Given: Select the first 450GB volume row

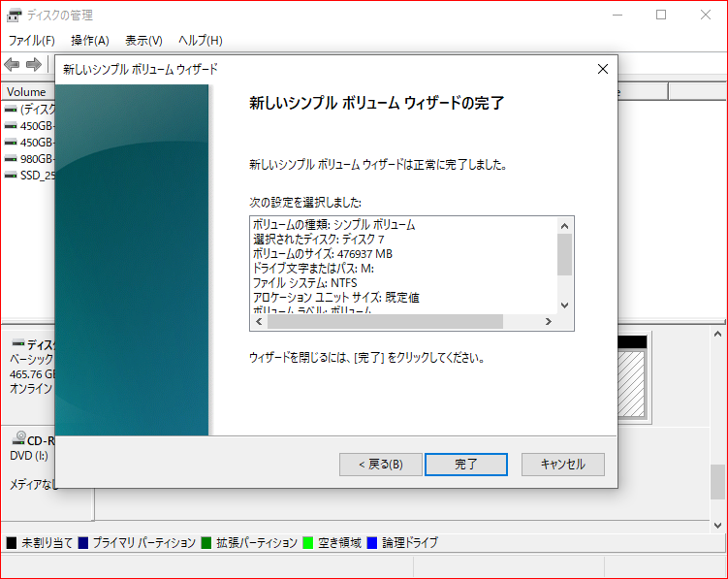Looking at the screenshot, I should coord(30,126).
